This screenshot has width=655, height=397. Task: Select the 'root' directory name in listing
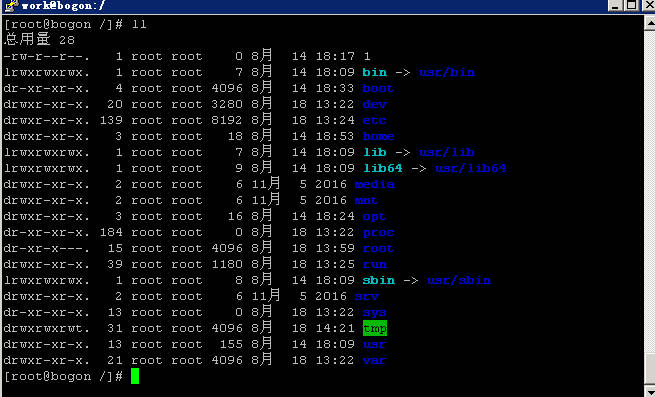point(378,248)
